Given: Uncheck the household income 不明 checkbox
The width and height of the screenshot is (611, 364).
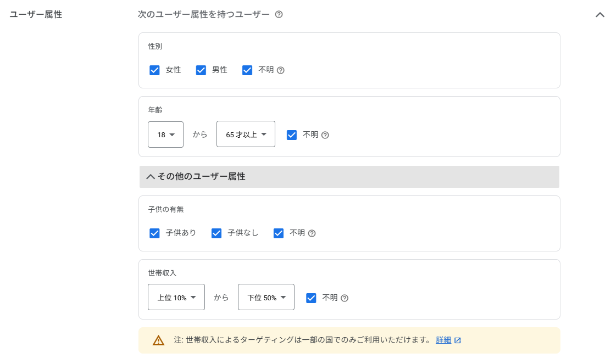Looking at the screenshot, I should [x=311, y=298].
